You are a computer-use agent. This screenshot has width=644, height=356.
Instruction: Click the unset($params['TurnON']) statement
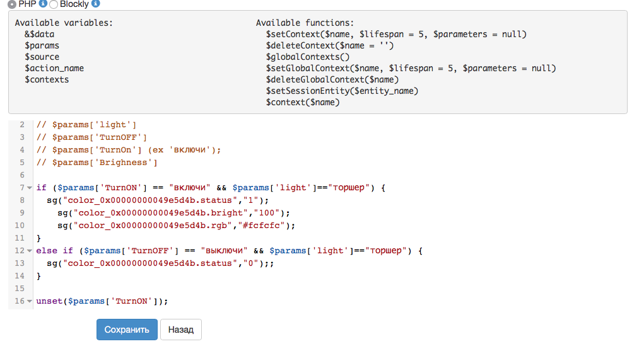[x=102, y=301]
